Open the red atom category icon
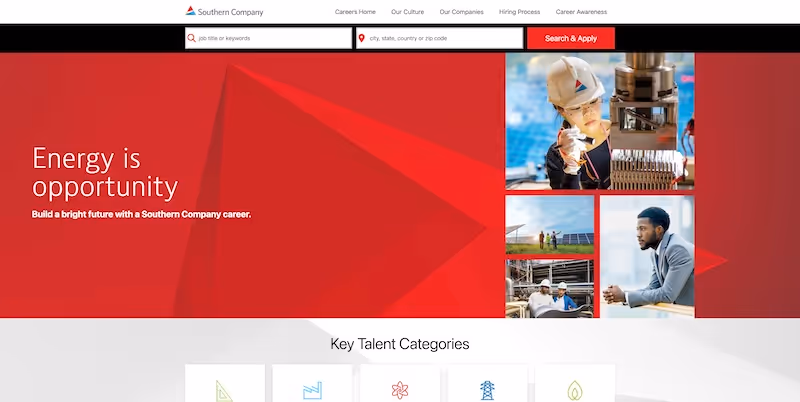 tap(400, 390)
